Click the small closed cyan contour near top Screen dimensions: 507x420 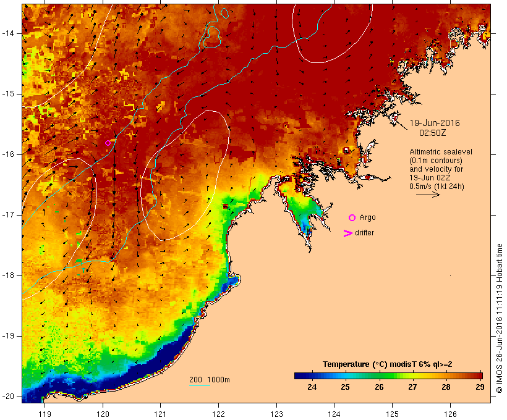224,12
